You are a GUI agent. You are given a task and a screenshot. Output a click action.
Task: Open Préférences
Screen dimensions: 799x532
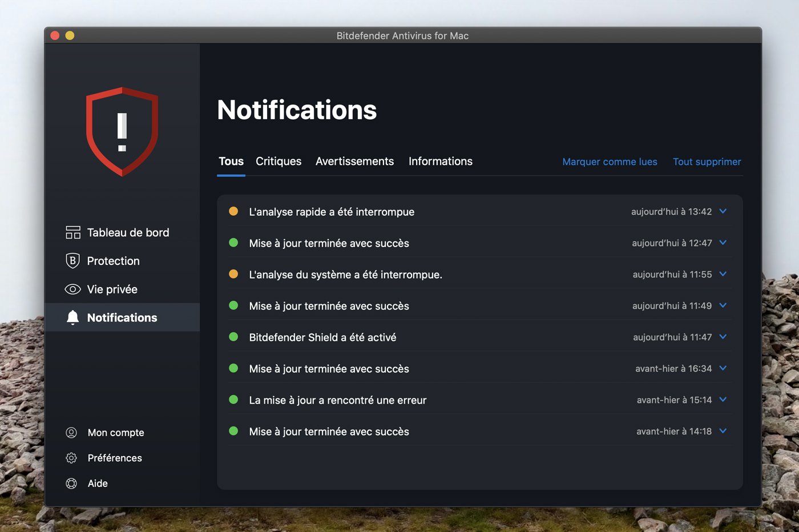pos(115,458)
